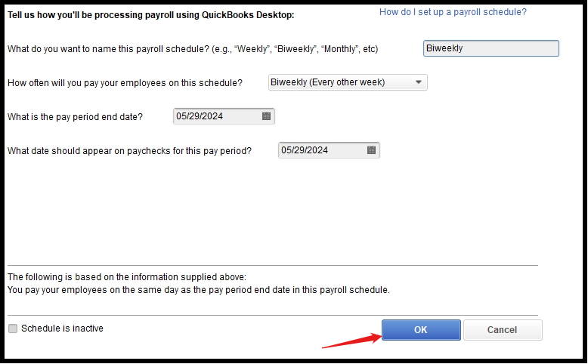Open 'How do I set up a payroll schedule?' link
588x364 pixels.
(x=453, y=12)
